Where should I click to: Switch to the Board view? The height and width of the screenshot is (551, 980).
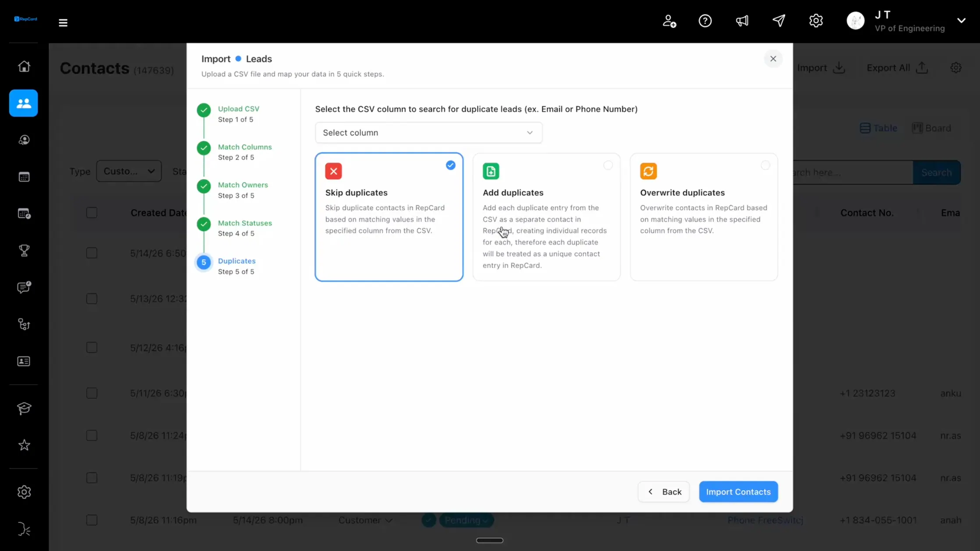931,128
